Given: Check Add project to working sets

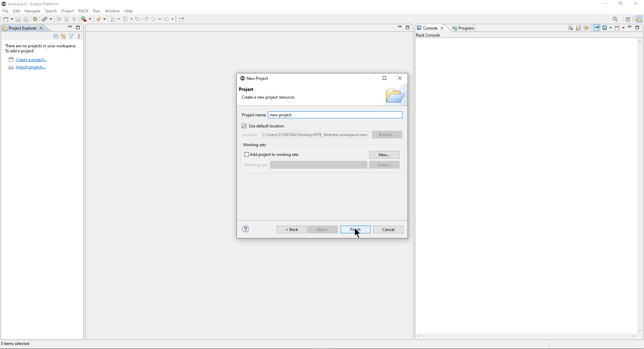Looking at the screenshot, I should pos(247,155).
